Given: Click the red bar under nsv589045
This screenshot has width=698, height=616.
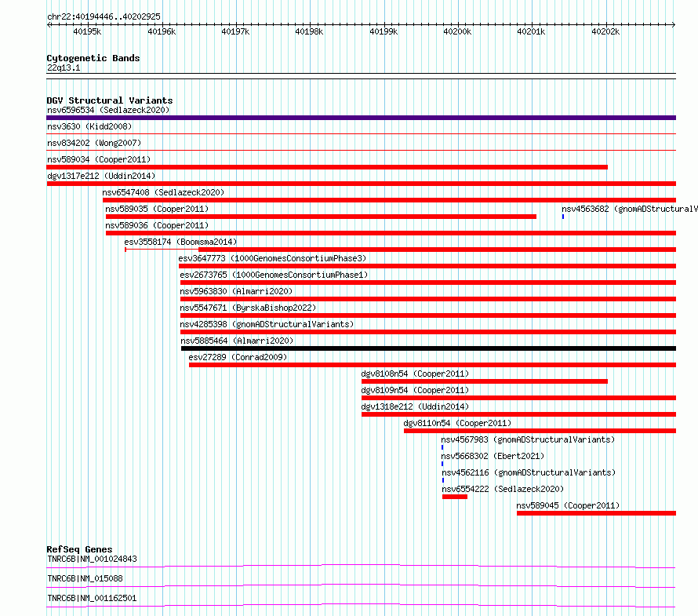Looking at the screenshot, I should (597, 513).
